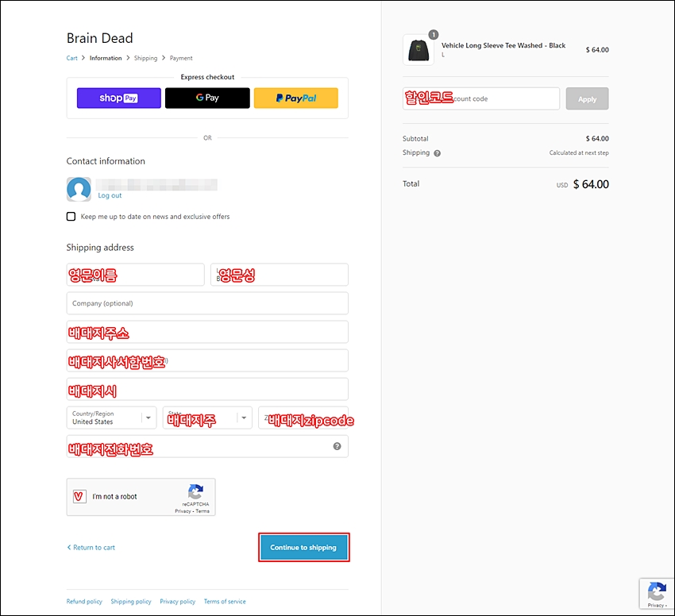This screenshot has height=616, width=675.
Task: Open reCAPTCHA Terms link in widget
Action: tap(202, 511)
